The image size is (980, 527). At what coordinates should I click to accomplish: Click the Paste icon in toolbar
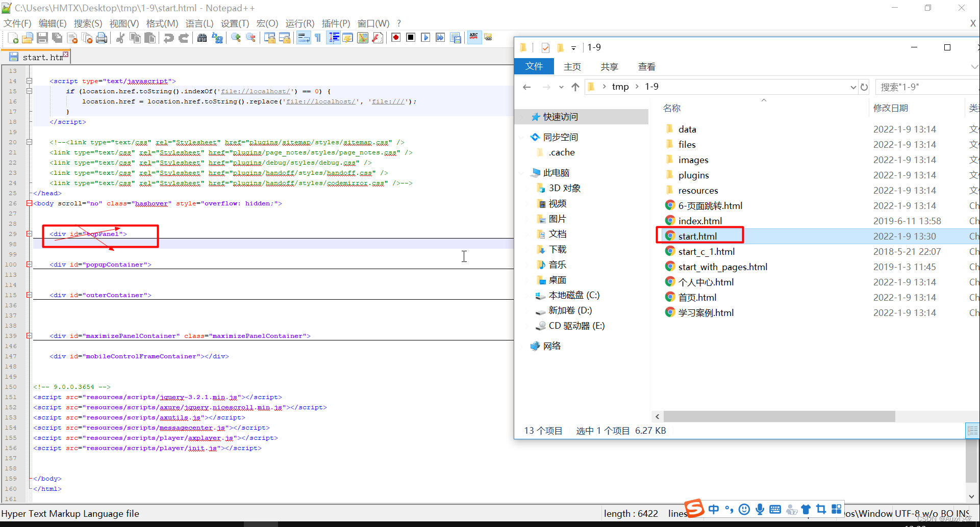tap(150, 38)
